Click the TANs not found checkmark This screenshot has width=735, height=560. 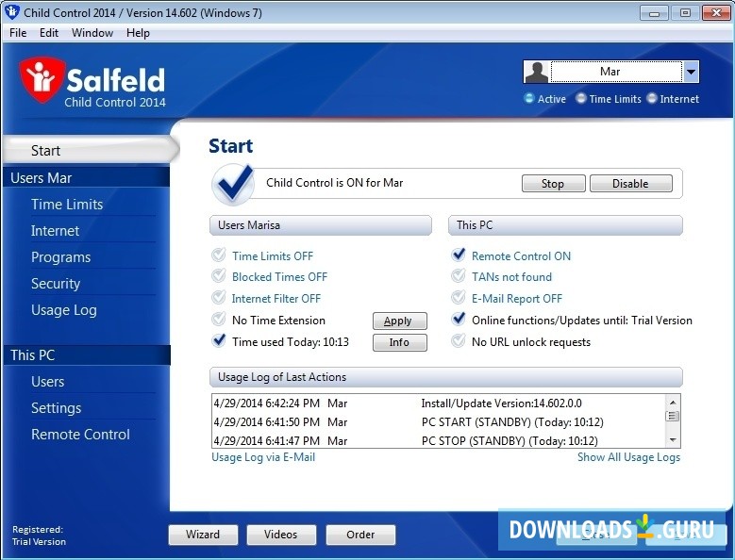coord(459,276)
